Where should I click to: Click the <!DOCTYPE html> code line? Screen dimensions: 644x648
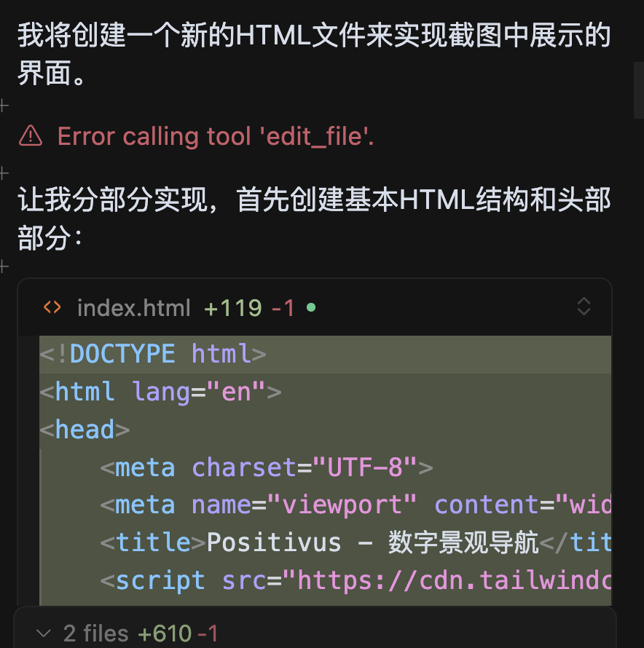pyautogui.click(x=153, y=354)
